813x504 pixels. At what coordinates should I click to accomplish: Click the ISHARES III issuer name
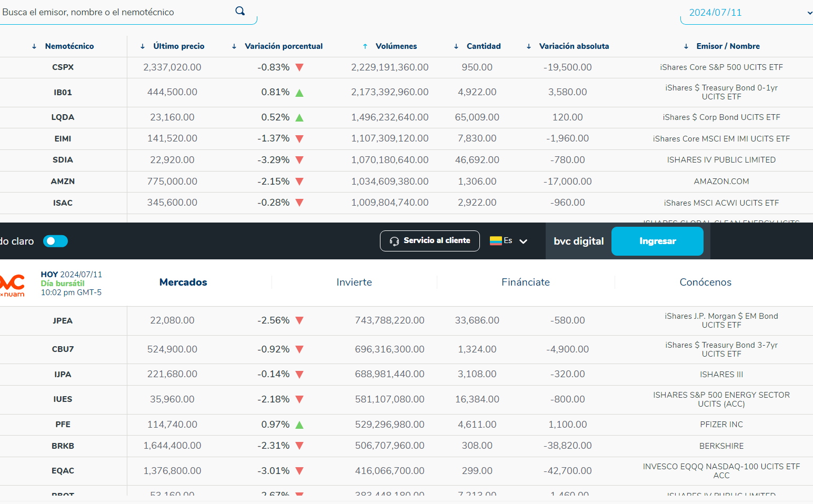(x=721, y=375)
